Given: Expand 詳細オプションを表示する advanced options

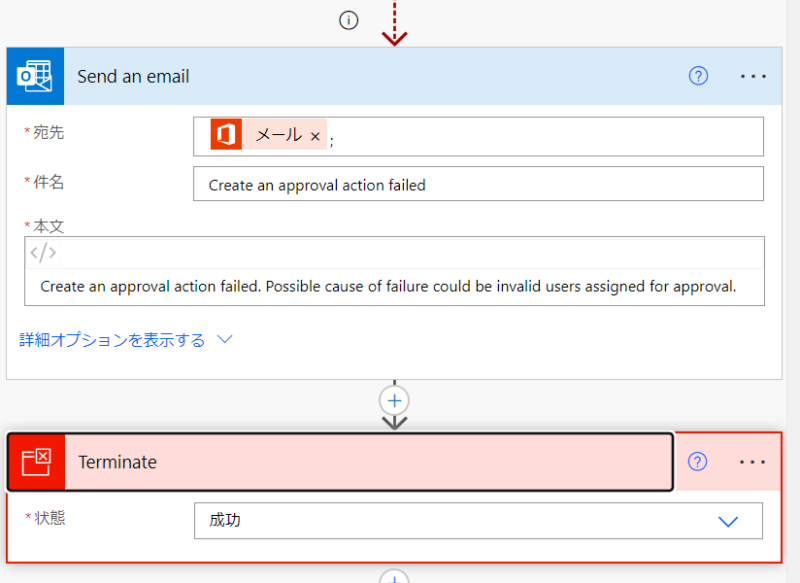Looking at the screenshot, I should tap(112, 340).
